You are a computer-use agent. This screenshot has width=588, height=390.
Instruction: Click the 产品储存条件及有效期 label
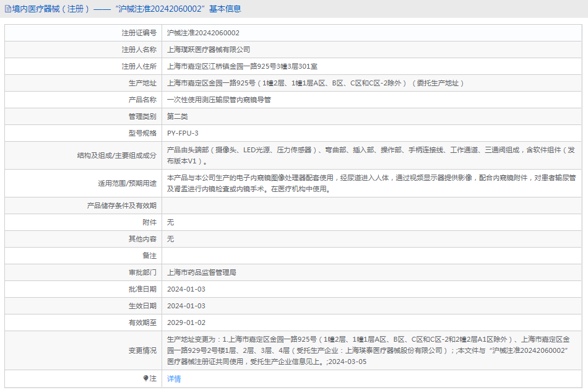(122, 206)
